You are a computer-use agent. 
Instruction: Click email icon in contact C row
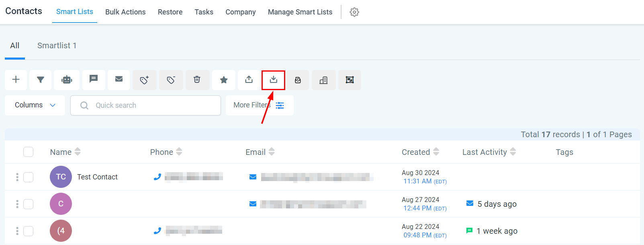[x=253, y=204]
